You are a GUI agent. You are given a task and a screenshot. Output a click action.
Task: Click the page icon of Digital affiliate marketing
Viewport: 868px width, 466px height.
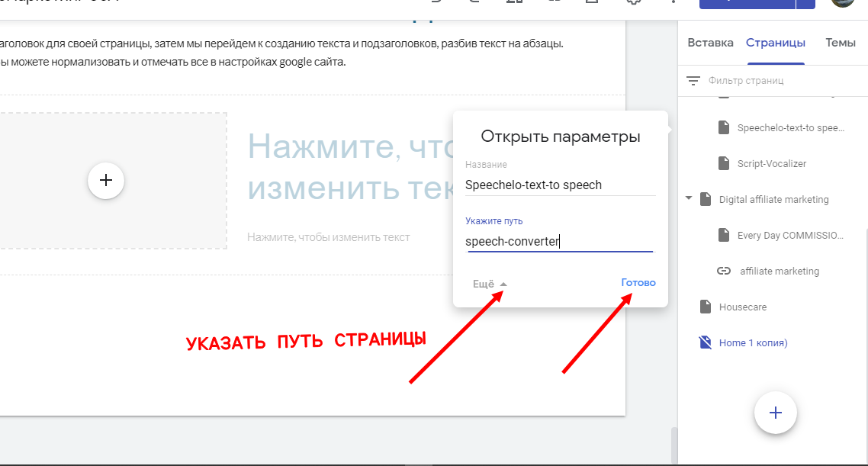pyautogui.click(x=706, y=199)
